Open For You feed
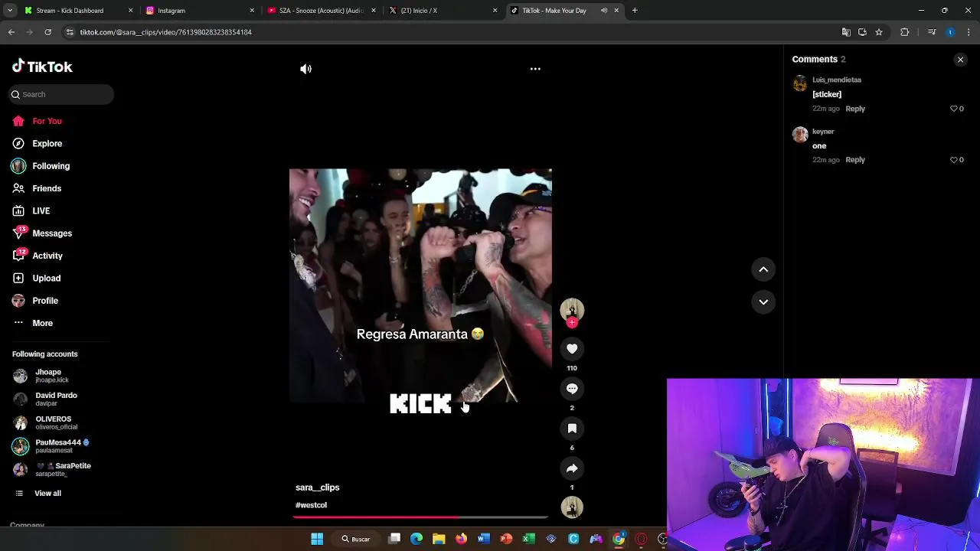Image resolution: width=980 pixels, height=551 pixels. [47, 121]
